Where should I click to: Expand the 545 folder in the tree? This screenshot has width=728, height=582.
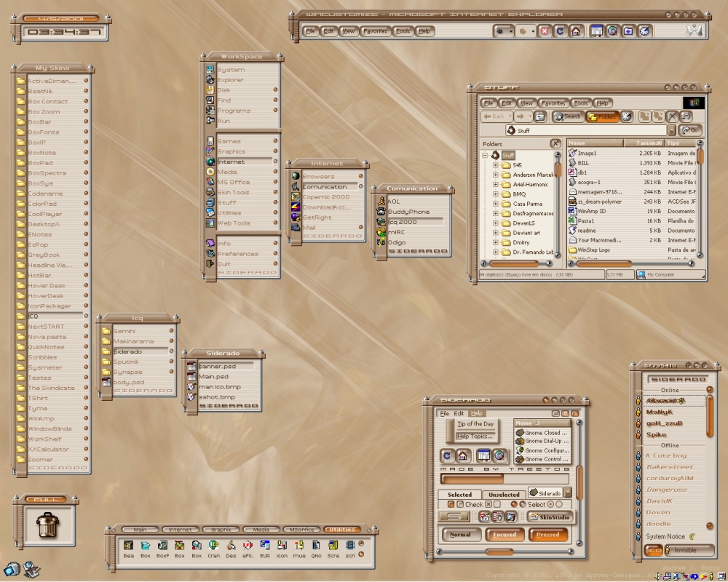tap(495, 165)
